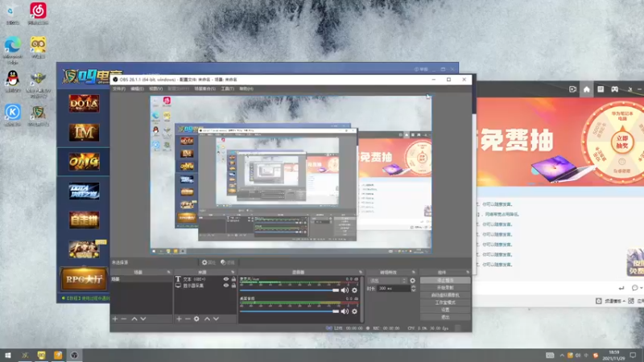Pop out the mixer dock icon
The height and width of the screenshot is (362, 644).
(360, 272)
